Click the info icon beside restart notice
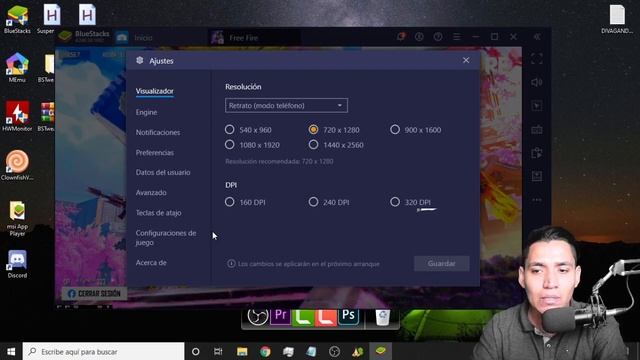640x360 pixels. click(231, 264)
